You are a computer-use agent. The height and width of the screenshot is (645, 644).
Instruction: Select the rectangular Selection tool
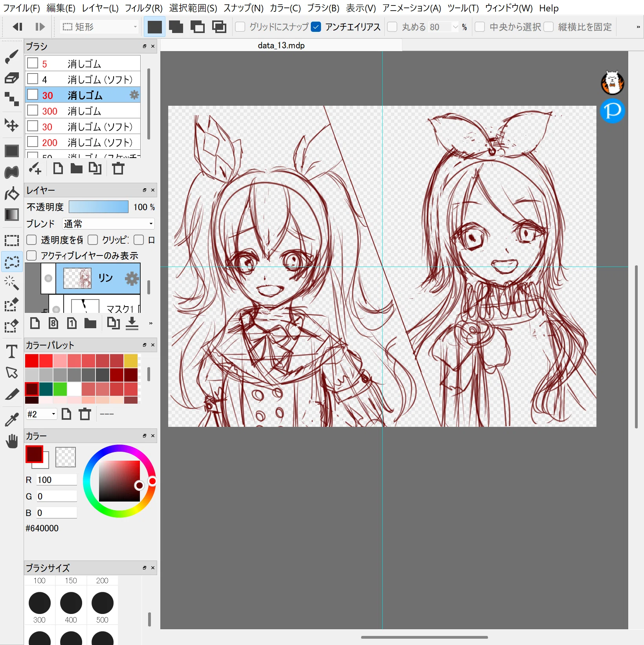(x=11, y=241)
